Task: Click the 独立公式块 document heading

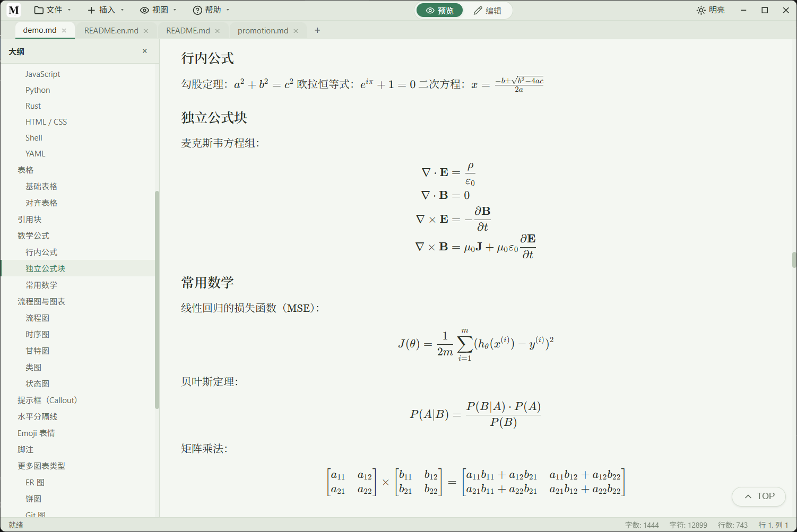Action: click(x=214, y=118)
